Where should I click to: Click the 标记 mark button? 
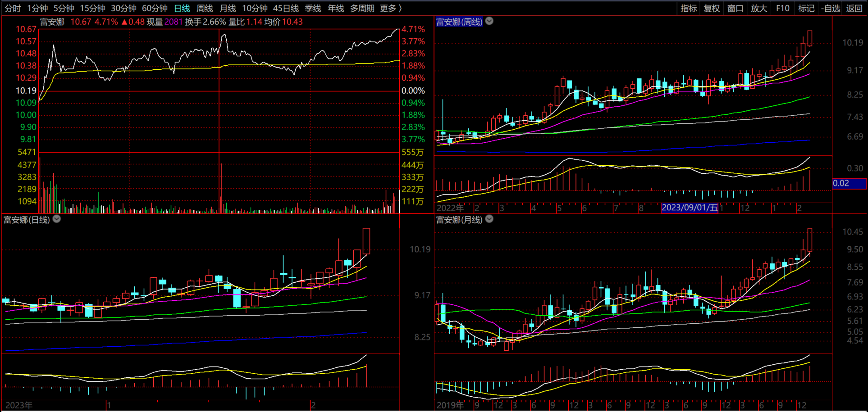pos(806,9)
